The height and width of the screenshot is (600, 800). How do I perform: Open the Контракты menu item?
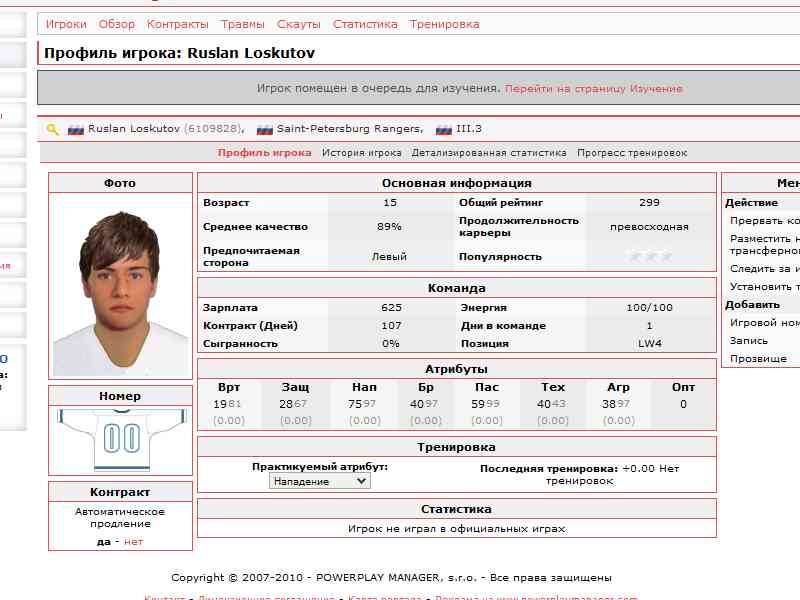coord(178,24)
